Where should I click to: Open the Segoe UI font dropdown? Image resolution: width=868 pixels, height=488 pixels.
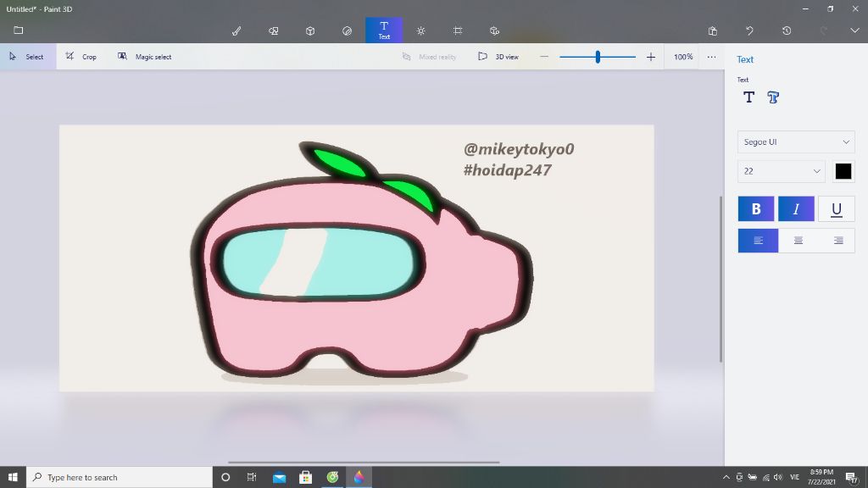click(796, 142)
